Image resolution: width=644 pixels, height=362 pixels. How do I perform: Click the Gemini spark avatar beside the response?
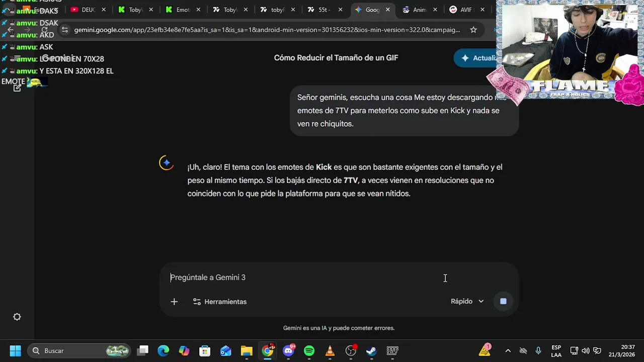pos(166,163)
